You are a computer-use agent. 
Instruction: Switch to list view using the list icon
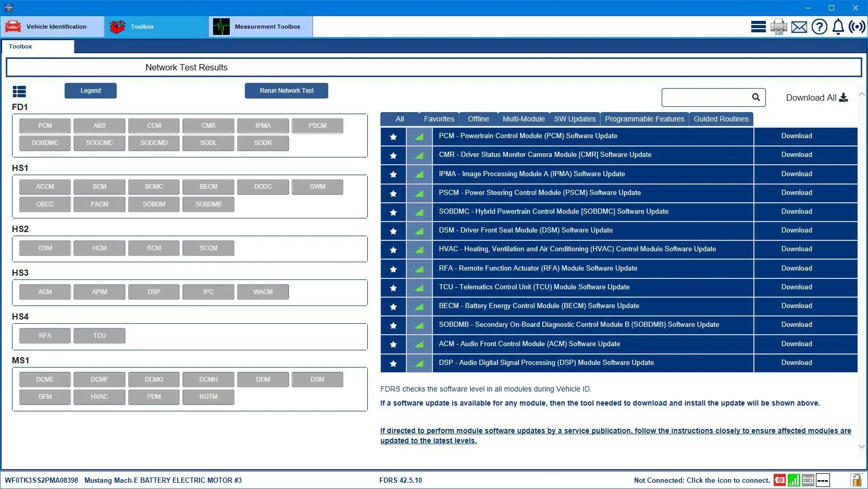[19, 92]
